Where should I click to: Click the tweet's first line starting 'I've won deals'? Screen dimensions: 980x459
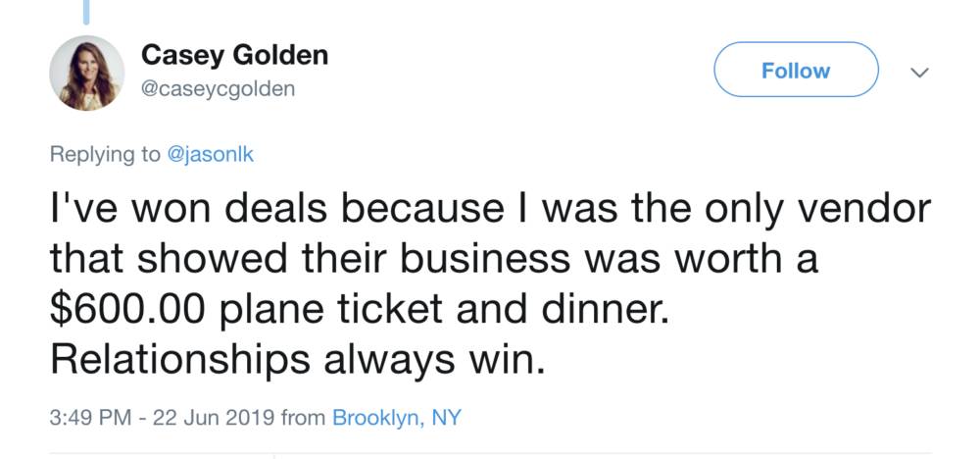(491, 208)
